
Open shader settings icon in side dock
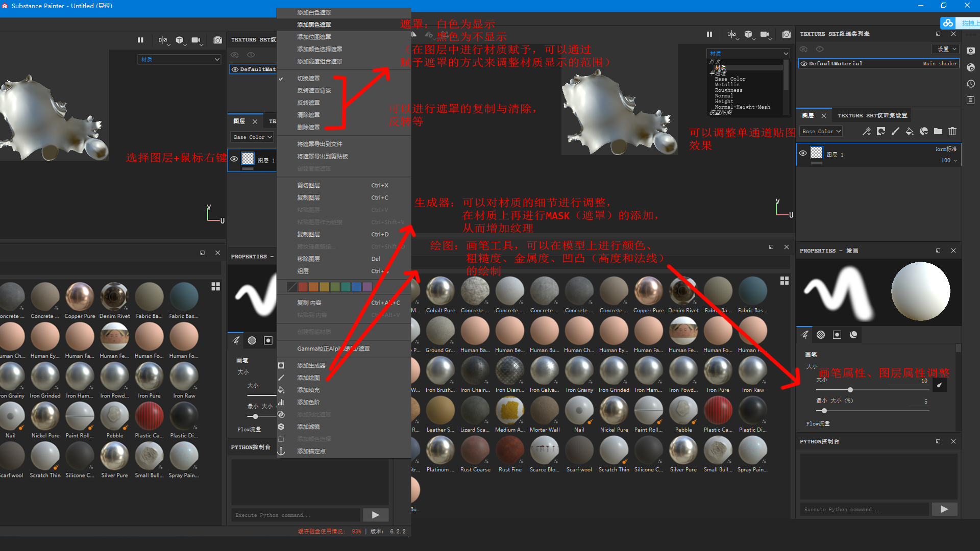pos(971,67)
